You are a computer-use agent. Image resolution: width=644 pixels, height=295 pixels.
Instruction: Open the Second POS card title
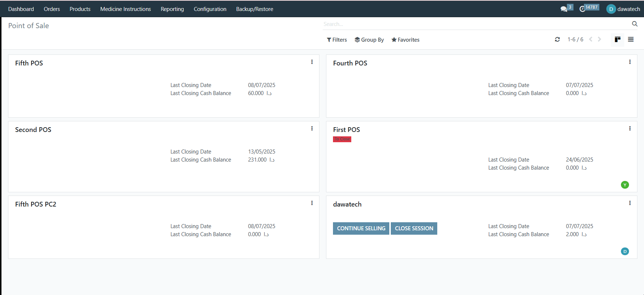tap(33, 130)
